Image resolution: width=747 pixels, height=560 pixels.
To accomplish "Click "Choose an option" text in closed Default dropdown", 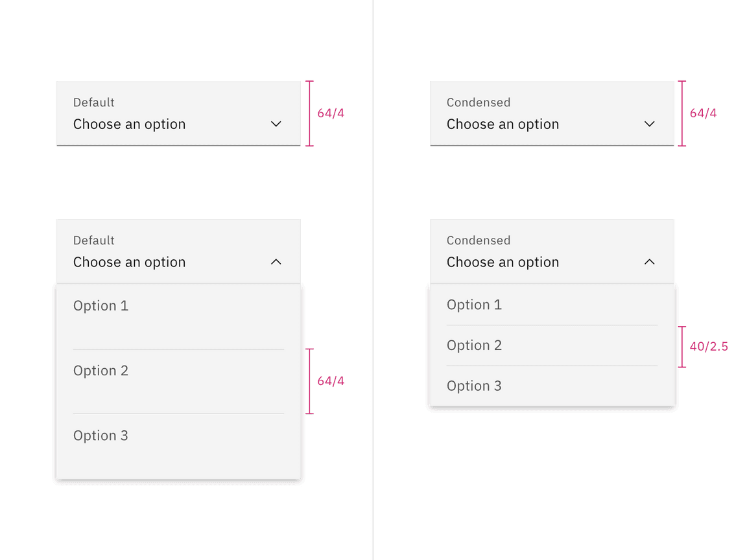I will [130, 124].
